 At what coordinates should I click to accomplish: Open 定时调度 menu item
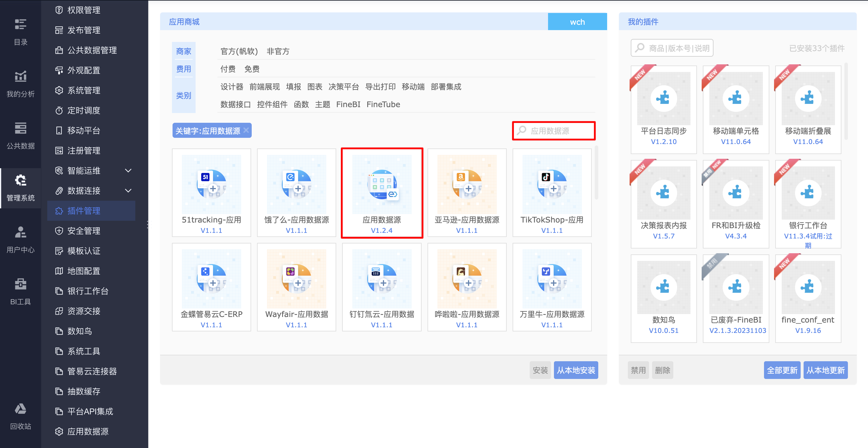84,110
